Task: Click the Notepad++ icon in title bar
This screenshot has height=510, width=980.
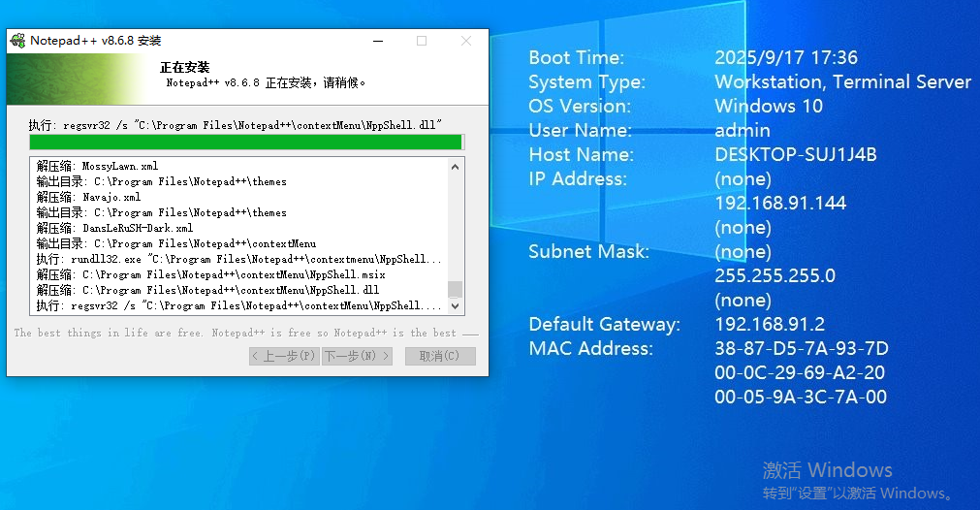Action: pyautogui.click(x=17, y=41)
